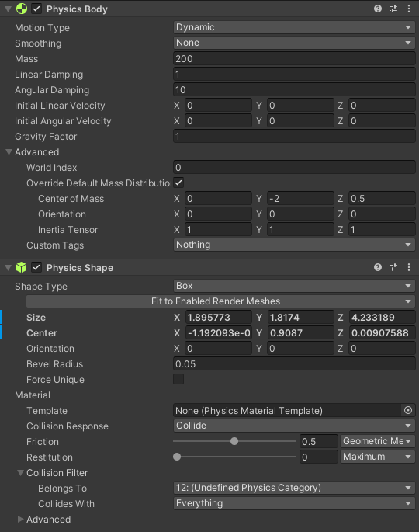Click the Inertia Tensor X field
The width and height of the screenshot is (419, 532).
[218, 230]
